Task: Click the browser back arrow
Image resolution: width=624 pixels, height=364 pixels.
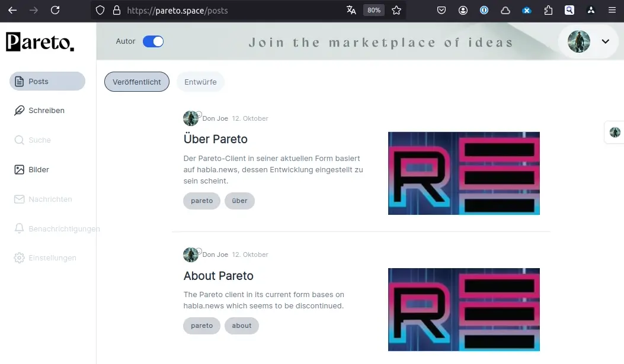Action: tap(12, 10)
